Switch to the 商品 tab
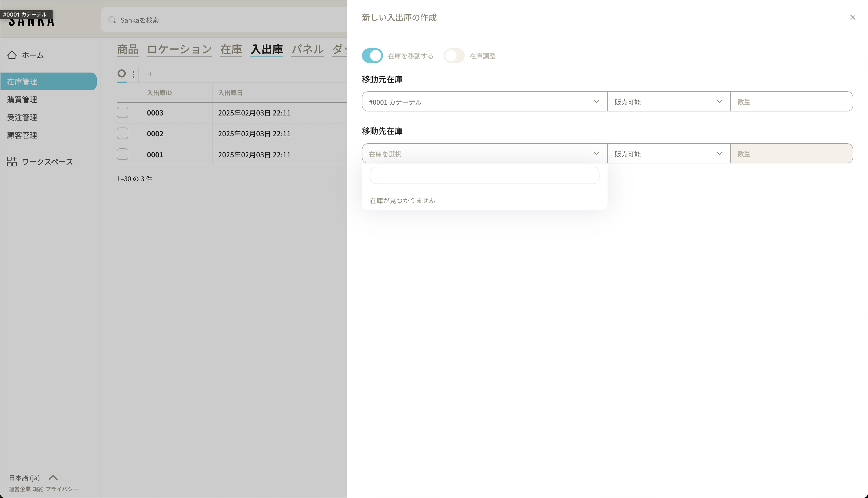 click(x=127, y=49)
